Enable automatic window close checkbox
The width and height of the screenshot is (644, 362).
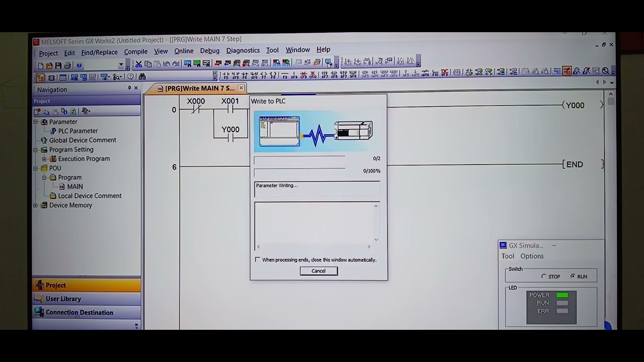click(258, 259)
